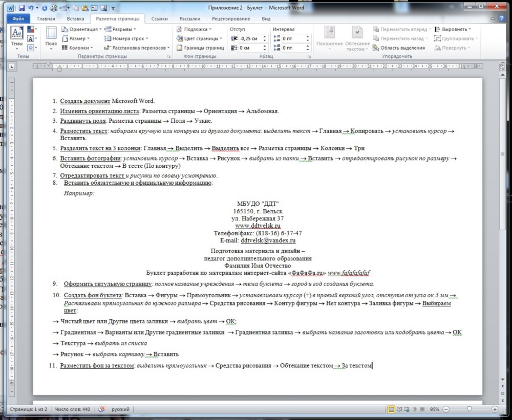
Task: Switch to draft view mode
Action: (421, 409)
